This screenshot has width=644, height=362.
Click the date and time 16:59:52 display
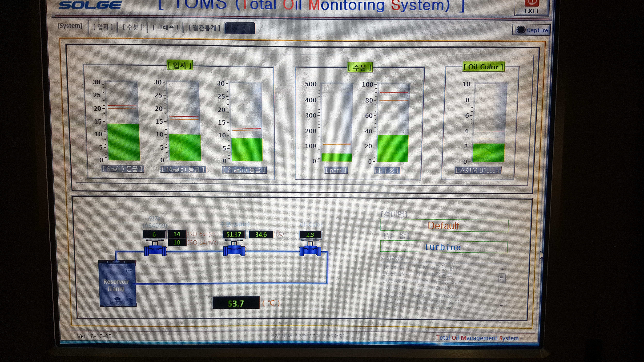tap(309, 336)
